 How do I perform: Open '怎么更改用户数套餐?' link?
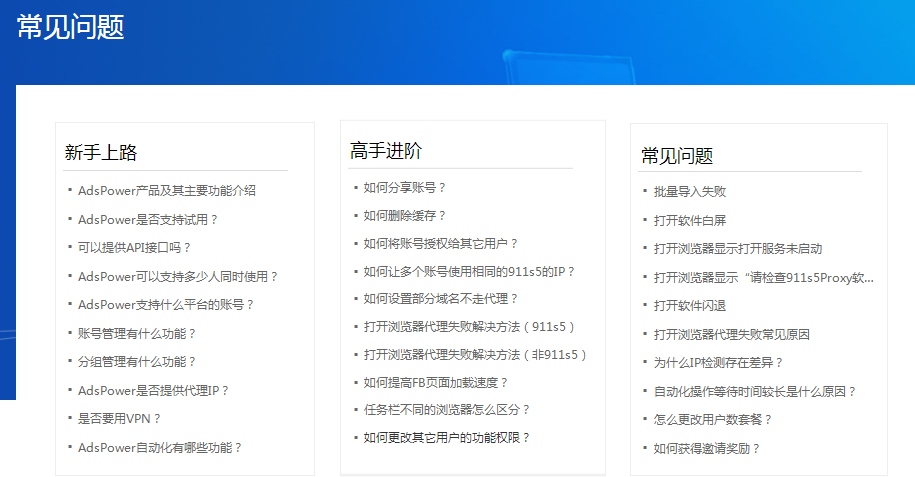713,420
